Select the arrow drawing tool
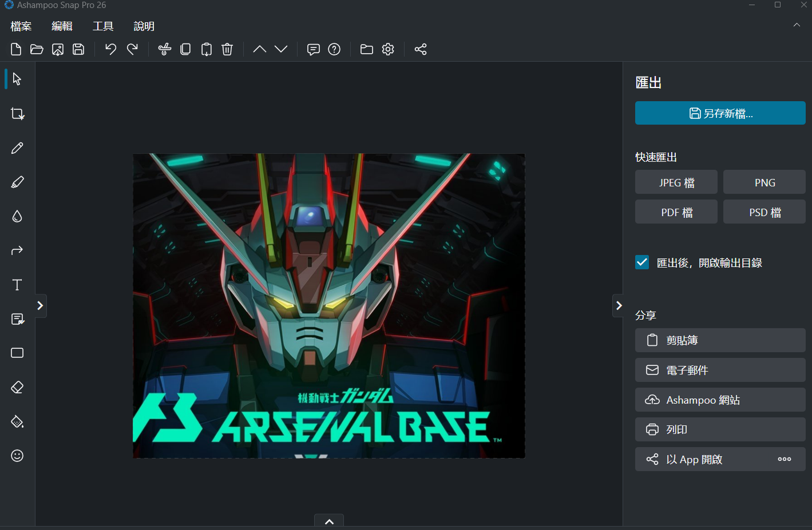 tap(17, 250)
